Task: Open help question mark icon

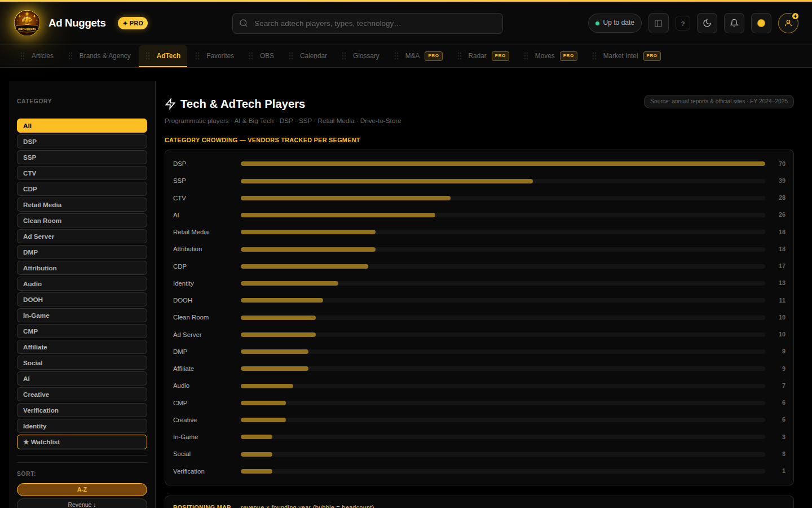Action: click(x=683, y=23)
